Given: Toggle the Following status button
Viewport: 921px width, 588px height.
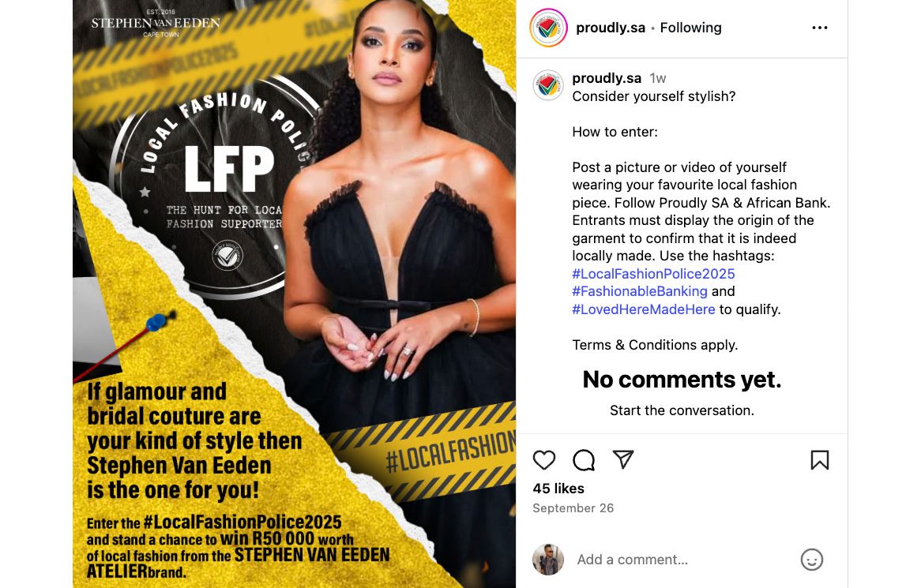Looking at the screenshot, I should (690, 28).
